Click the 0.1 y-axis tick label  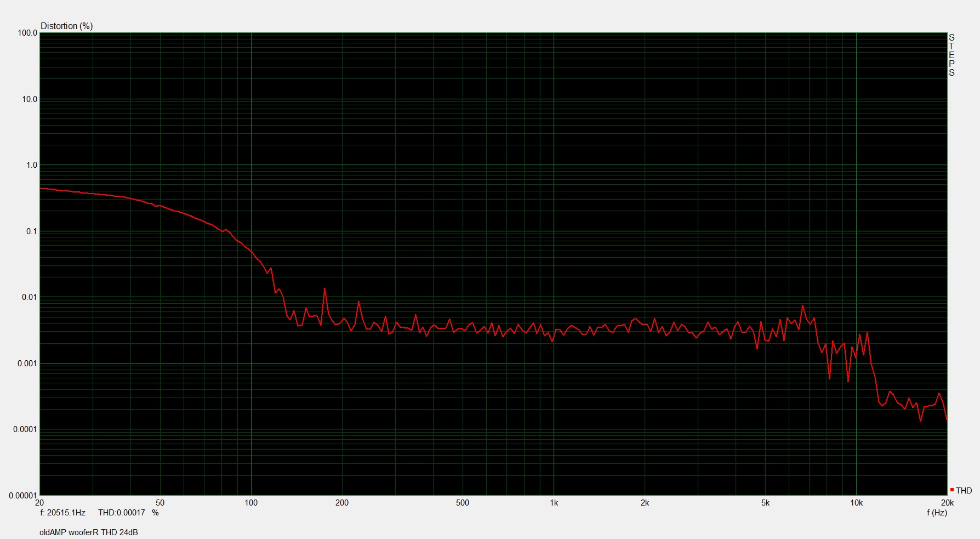click(x=32, y=231)
